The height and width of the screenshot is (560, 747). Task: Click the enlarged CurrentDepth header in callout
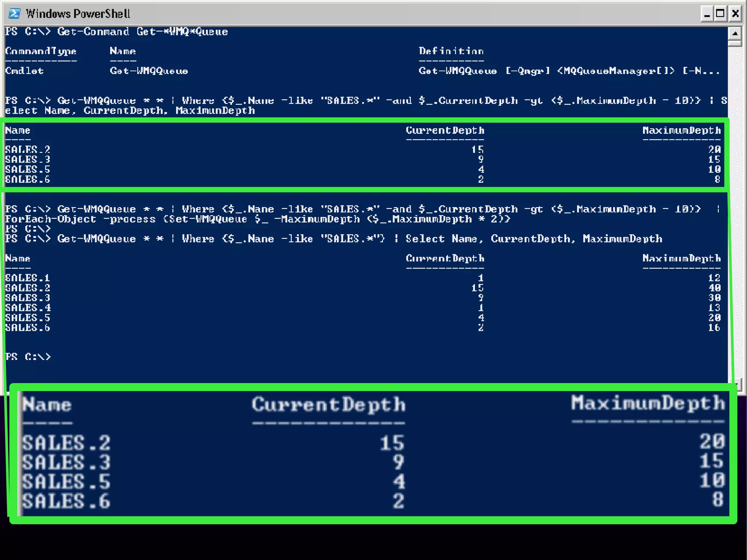click(328, 405)
